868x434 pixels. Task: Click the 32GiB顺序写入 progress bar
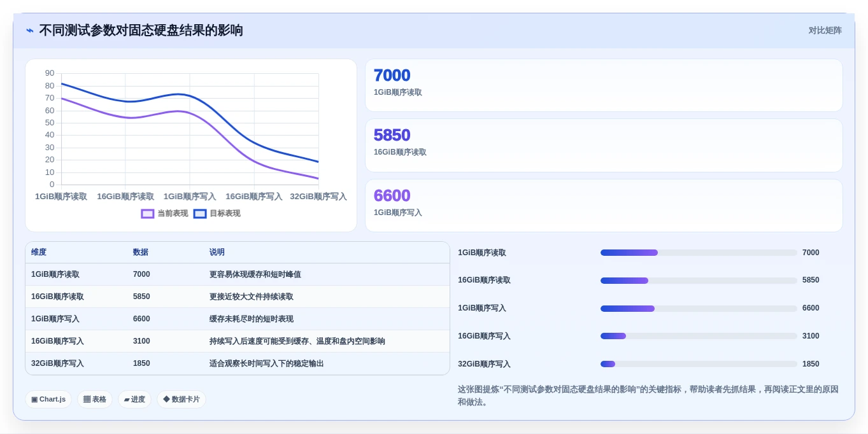pos(699,364)
